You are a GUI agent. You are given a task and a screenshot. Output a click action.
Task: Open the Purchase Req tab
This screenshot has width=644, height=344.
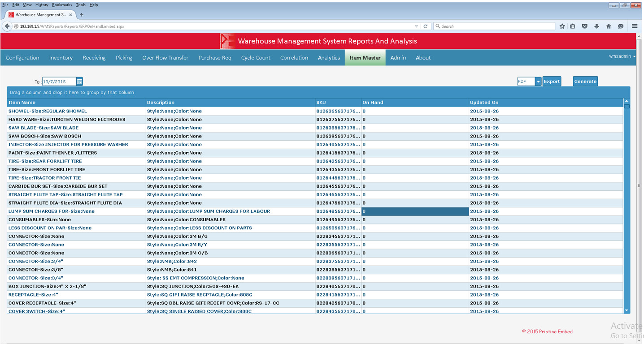click(x=215, y=58)
